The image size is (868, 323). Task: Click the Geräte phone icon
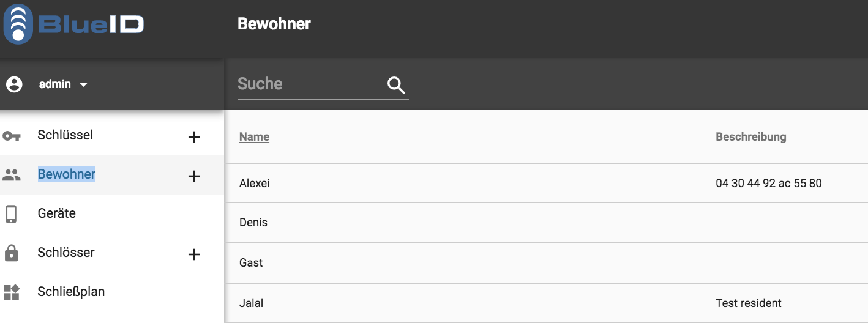tap(11, 214)
